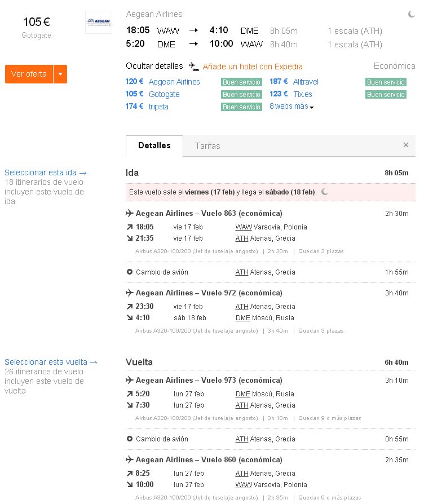This screenshot has height=504, width=424.
Task: Open Añade un hotel con Expedia link
Action: 253,67
